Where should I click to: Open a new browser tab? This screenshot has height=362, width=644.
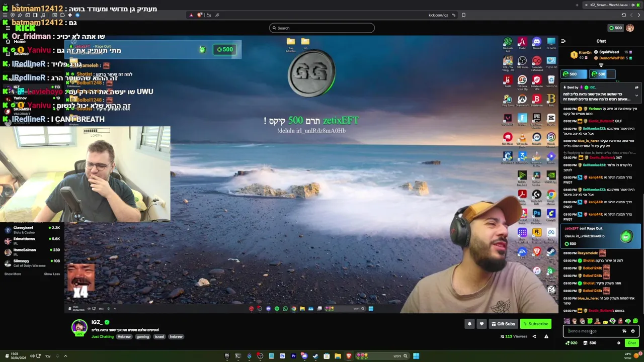pyautogui.click(x=577, y=5)
